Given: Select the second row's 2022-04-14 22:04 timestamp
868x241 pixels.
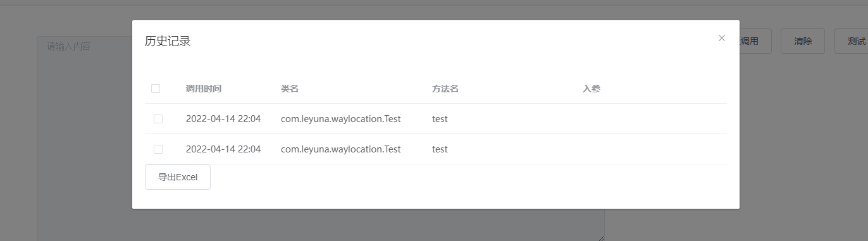Looking at the screenshot, I should pyautogui.click(x=223, y=149).
